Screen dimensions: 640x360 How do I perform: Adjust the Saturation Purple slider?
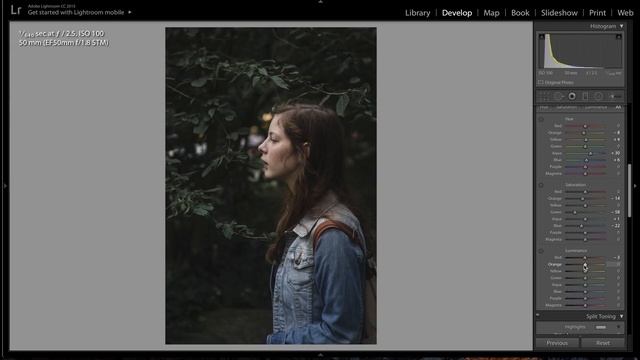[x=585, y=233]
